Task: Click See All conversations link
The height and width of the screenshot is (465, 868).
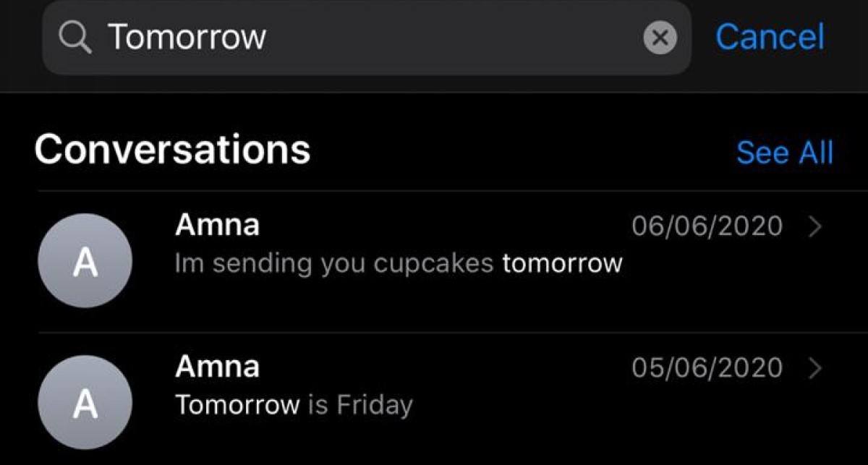Action: click(784, 153)
